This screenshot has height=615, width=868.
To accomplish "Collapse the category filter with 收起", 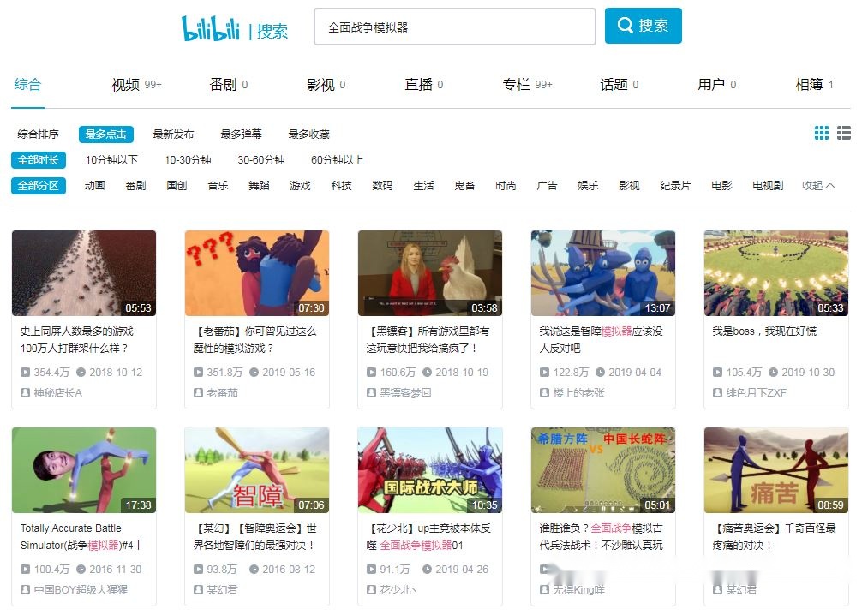I will point(818,185).
